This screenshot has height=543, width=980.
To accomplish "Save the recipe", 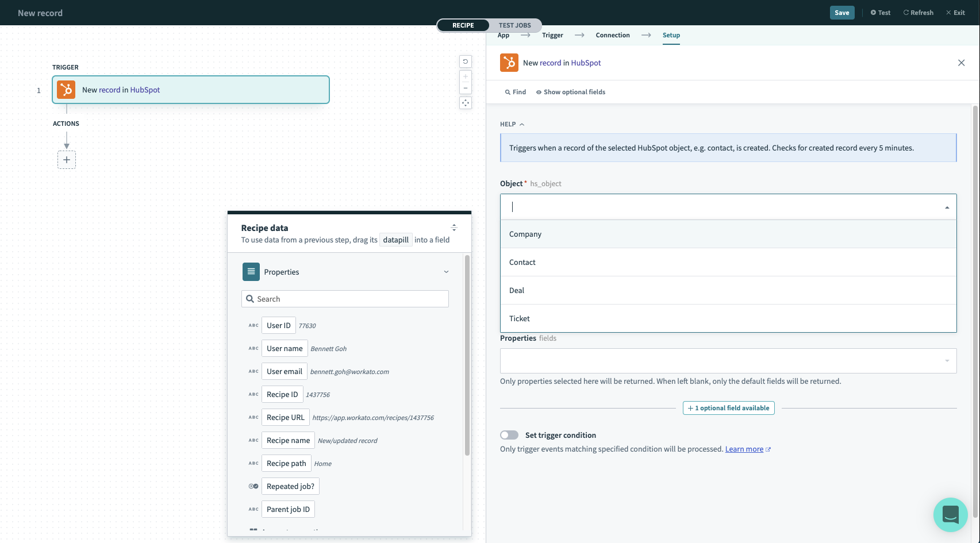I will (841, 12).
